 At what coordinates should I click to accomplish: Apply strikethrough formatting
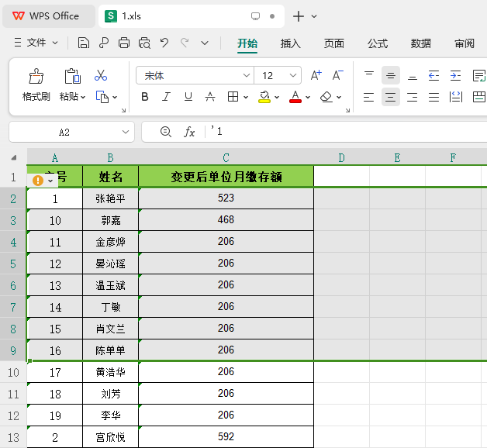tap(210, 97)
